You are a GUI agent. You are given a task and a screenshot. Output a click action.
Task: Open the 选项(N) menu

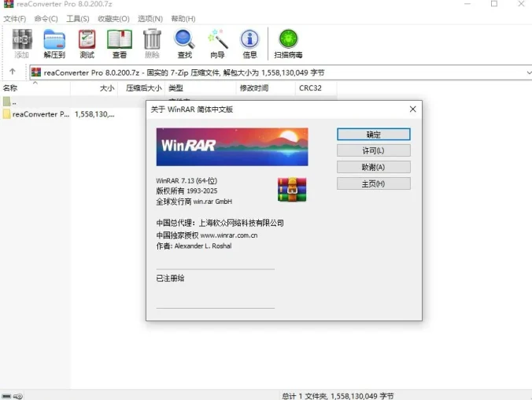click(150, 19)
